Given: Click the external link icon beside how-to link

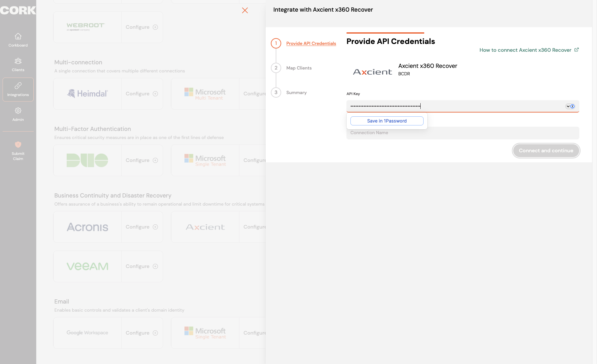Looking at the screenshot, I should [x=577, y=50].
